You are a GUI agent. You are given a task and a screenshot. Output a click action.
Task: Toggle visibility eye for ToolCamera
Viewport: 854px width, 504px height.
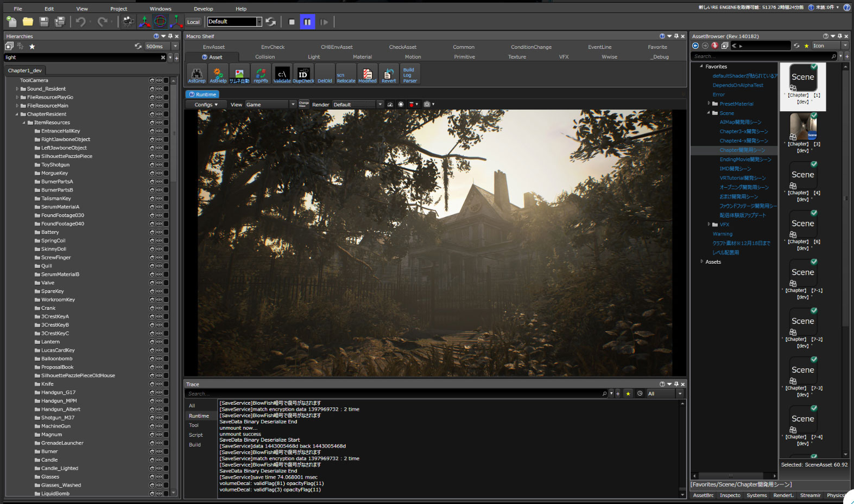pos(159,80)
